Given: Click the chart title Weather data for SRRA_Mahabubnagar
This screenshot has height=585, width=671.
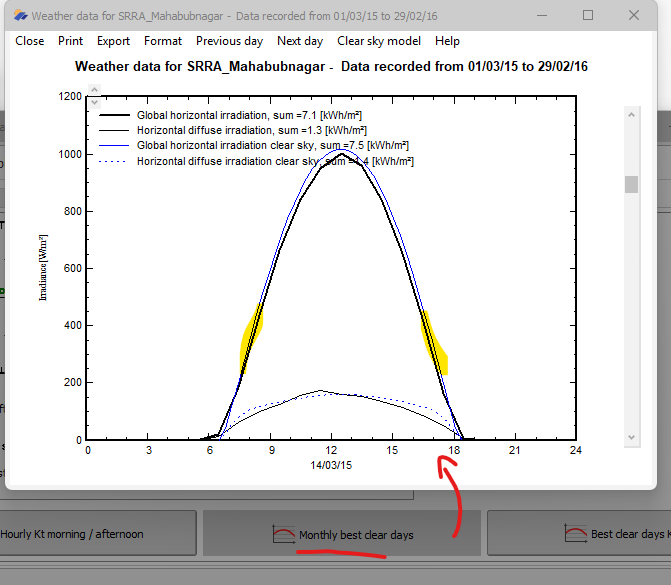Looking at the screenshot, I should pyautogui.click(x=331, y=67).
